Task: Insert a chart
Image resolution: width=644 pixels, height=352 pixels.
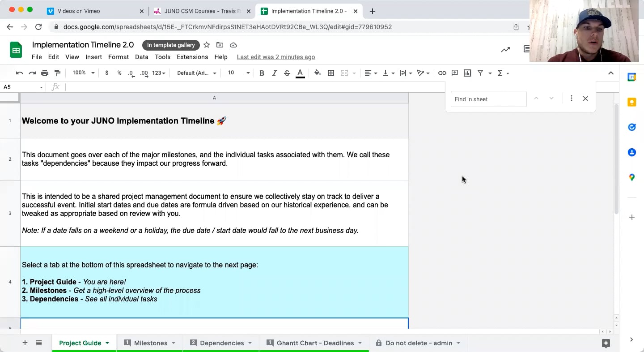Action: pyautogui.click(x=467, y=73)
